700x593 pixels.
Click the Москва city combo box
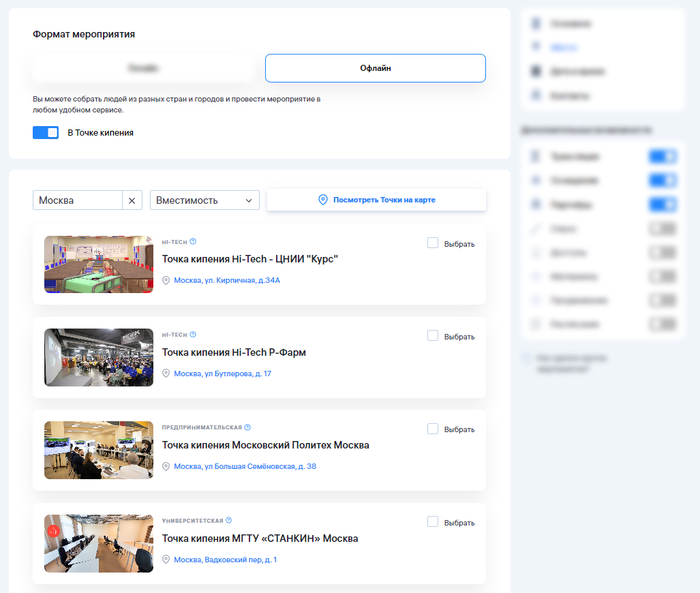tap(78, 200)
